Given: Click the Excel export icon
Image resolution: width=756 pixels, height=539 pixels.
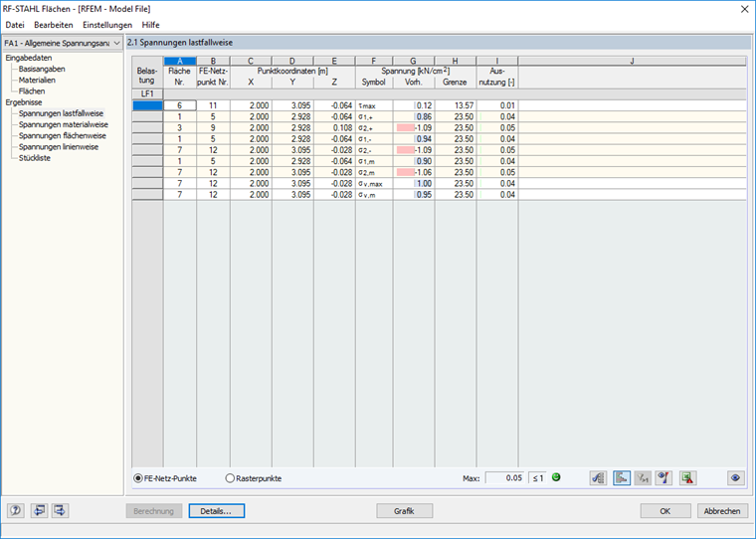Looking at the screenshot, I should (688, 478).
